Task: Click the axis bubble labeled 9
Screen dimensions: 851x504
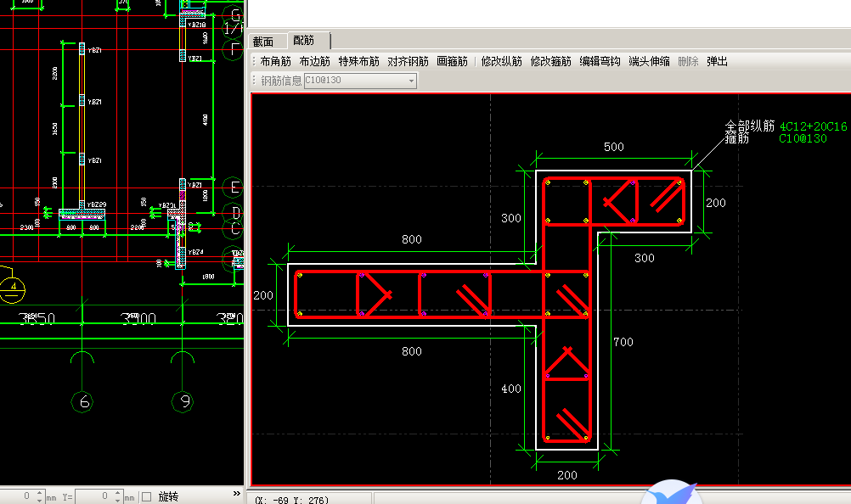Action: 183,401
